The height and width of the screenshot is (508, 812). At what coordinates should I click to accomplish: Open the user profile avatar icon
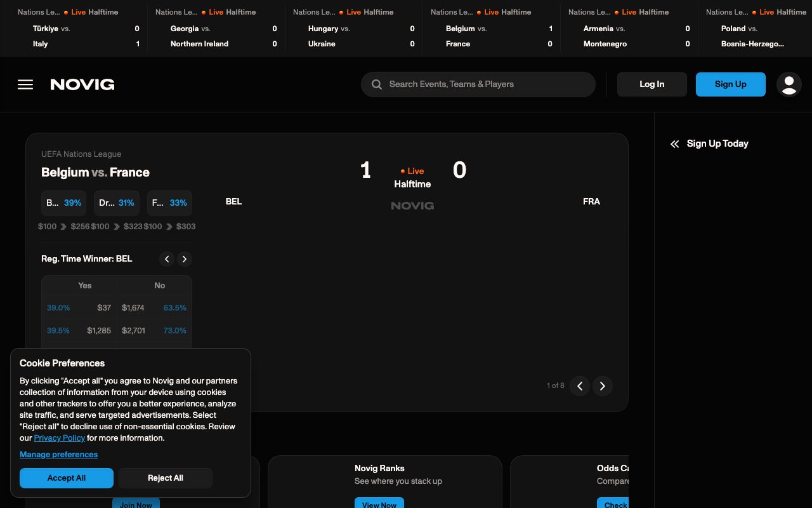pos(789,84)
